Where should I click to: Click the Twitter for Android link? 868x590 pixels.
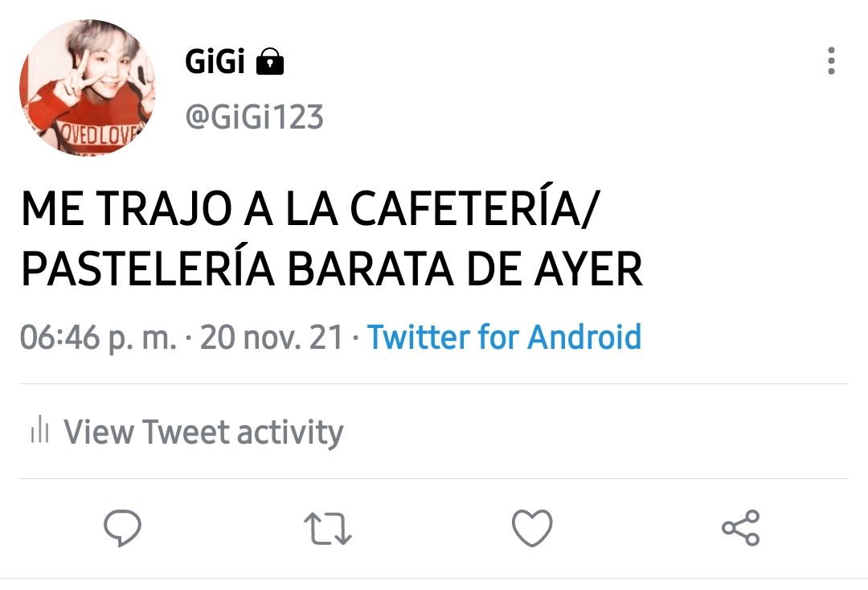coord(504,337)
